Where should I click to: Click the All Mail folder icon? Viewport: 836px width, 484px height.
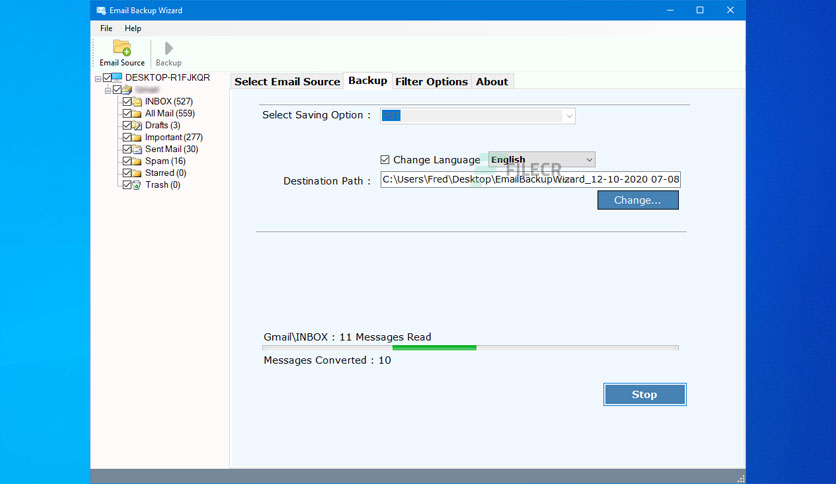(x=137, y=114)
